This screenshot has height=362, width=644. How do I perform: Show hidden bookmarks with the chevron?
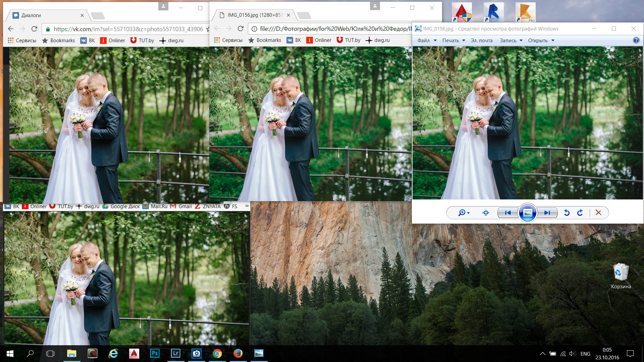[247, 206]
